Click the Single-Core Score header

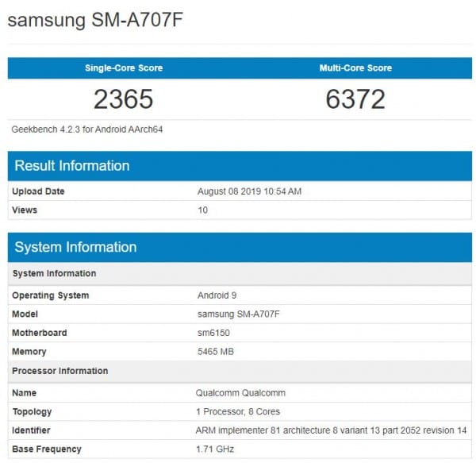point(124,68)
